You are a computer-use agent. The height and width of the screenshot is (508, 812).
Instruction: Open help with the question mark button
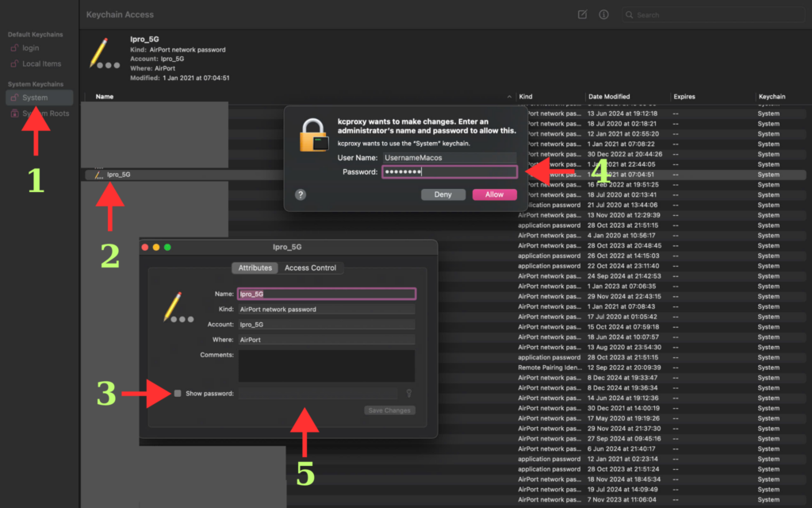point(301,194)
